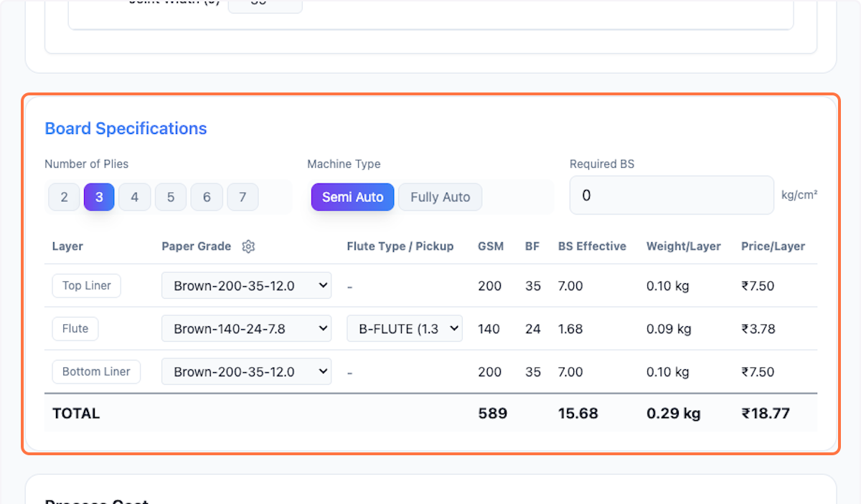Screen dimensions: 861x504
Task: Click the joint width input field
Action: click(265, 4)
